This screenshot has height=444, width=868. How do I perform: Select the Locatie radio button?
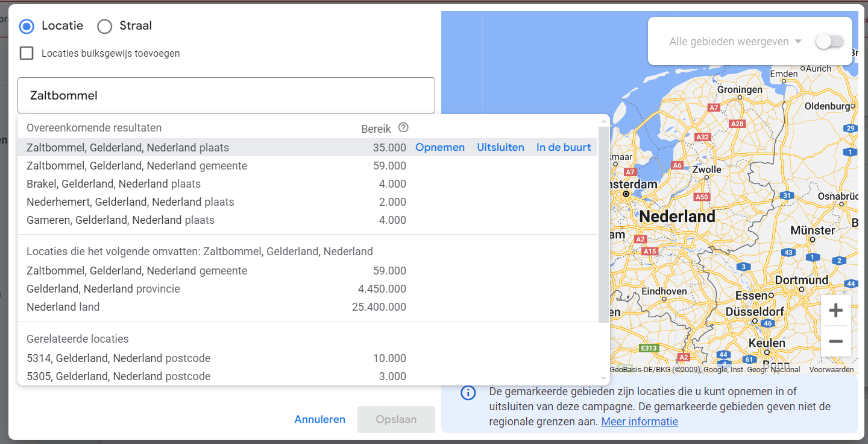tap(27, 26)
